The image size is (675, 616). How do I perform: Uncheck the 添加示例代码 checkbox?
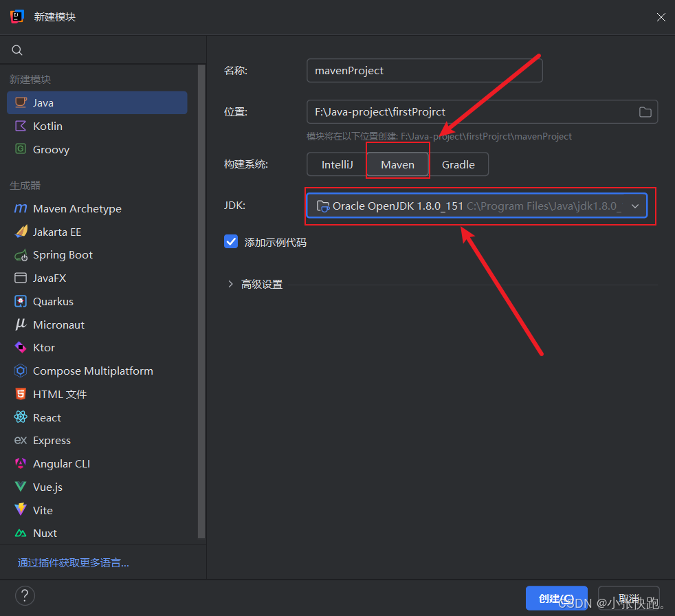click(x=231, y=241)
